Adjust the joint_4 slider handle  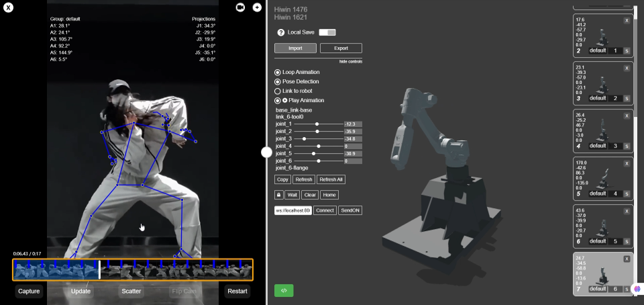319,146
